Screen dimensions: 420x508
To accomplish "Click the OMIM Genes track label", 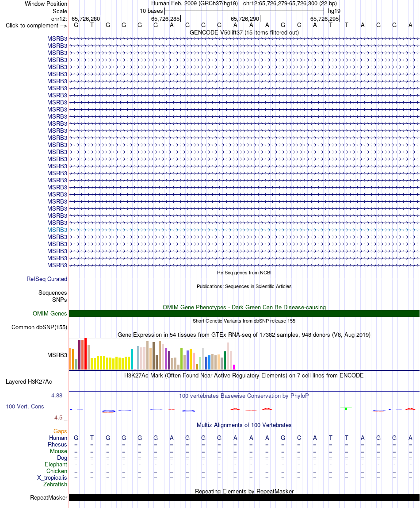I will coord(50,313).
